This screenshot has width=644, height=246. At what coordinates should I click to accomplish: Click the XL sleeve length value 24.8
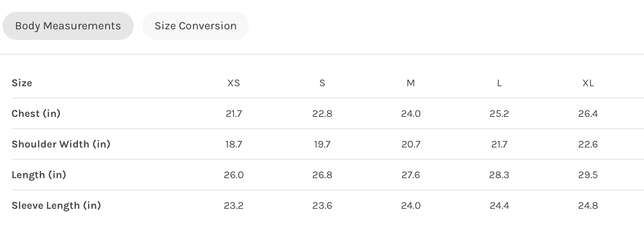588,206
